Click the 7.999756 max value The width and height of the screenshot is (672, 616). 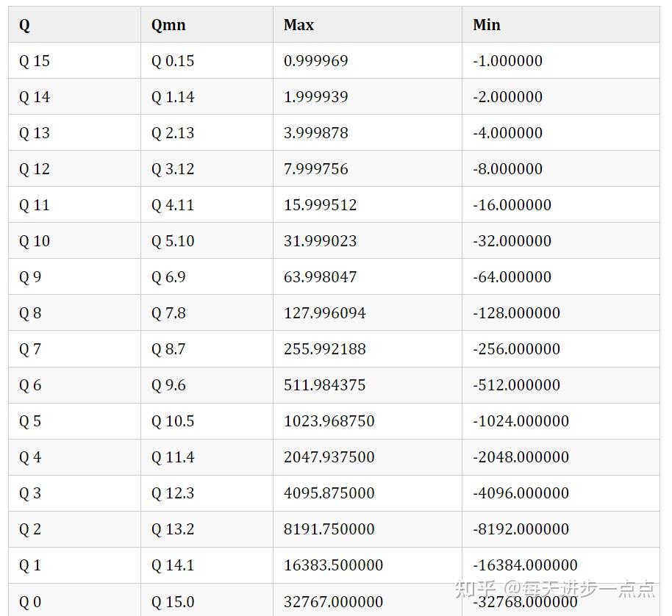pos(316,169)
